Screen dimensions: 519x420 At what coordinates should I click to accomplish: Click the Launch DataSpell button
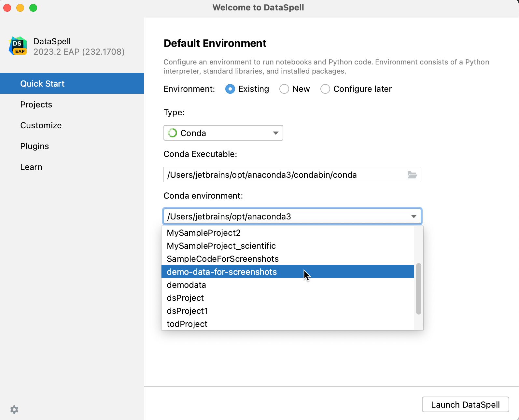click(x=466, y=404)
